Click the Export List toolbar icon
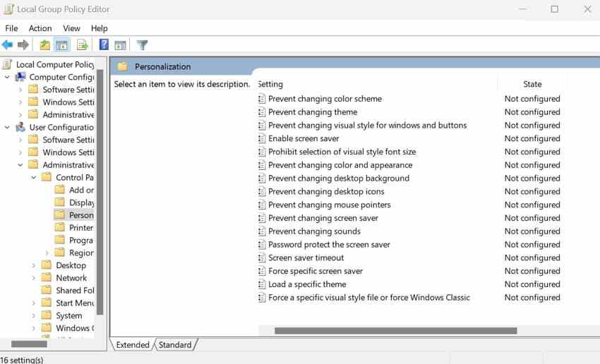Screen dimensions: 600x364 [83, 44]
